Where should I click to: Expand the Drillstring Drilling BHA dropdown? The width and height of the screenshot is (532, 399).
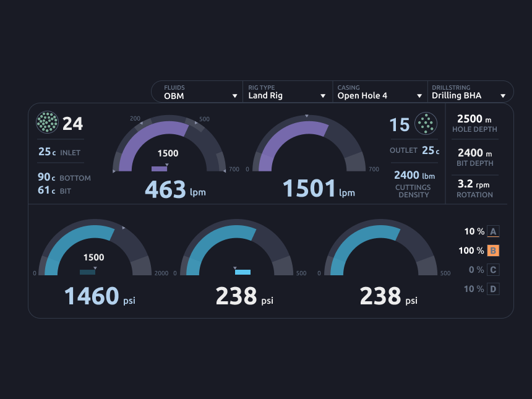470,92
